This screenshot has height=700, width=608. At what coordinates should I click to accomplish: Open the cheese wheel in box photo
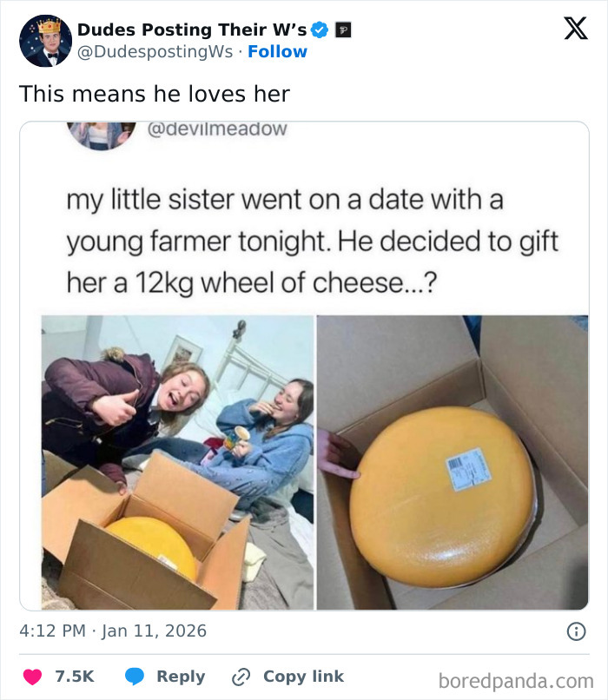(453, 461)
